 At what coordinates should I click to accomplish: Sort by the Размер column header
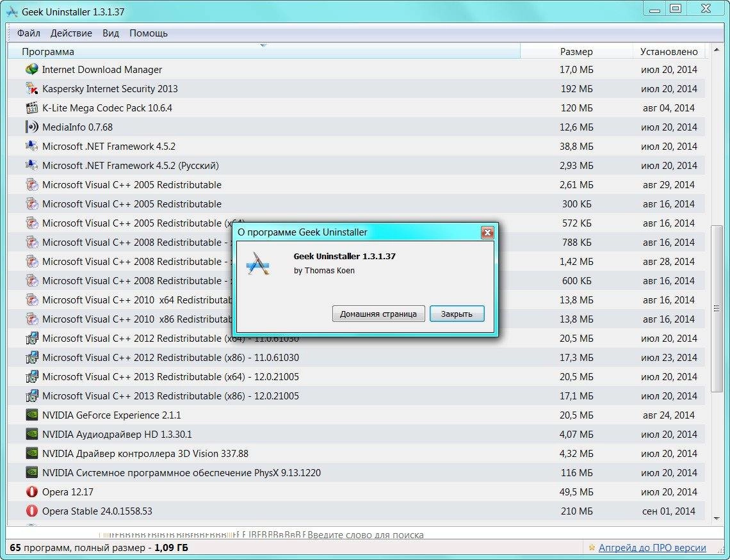pos(576,51)
